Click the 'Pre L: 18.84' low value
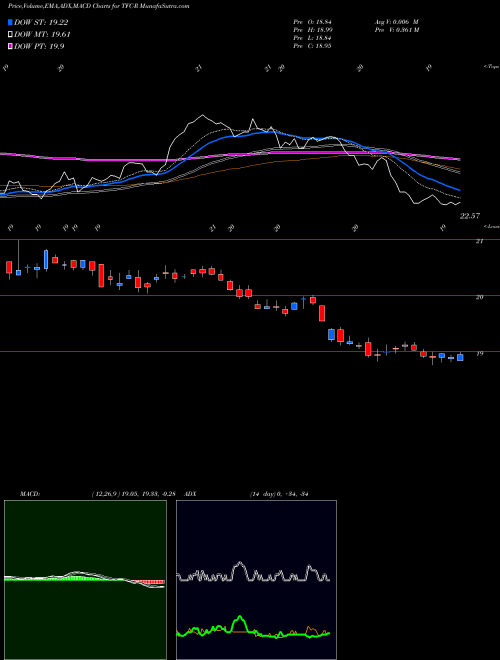 coord(313,38)
